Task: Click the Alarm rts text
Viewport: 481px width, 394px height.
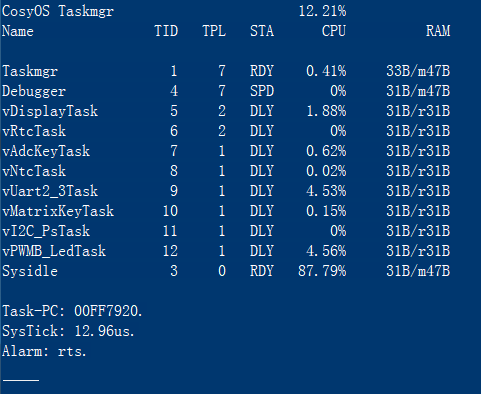Action: click(72, 351)
